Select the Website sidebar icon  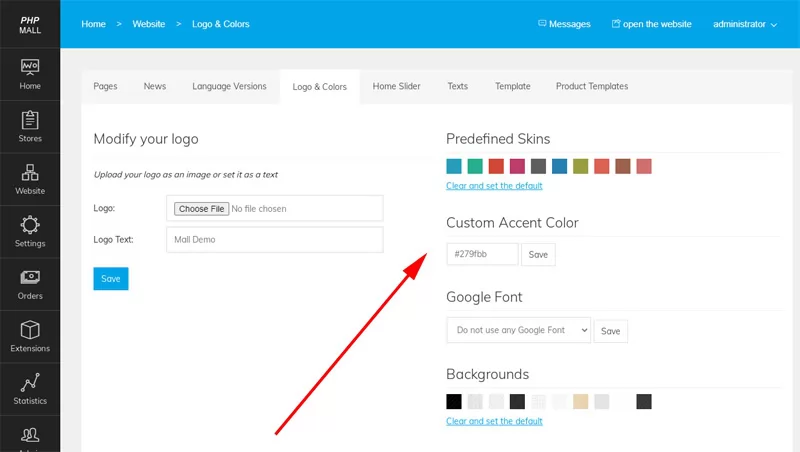(30, 172)
